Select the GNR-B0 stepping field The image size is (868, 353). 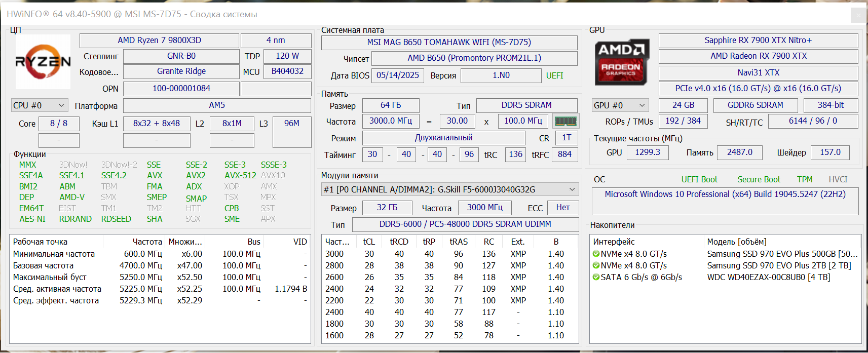[181, 56]
